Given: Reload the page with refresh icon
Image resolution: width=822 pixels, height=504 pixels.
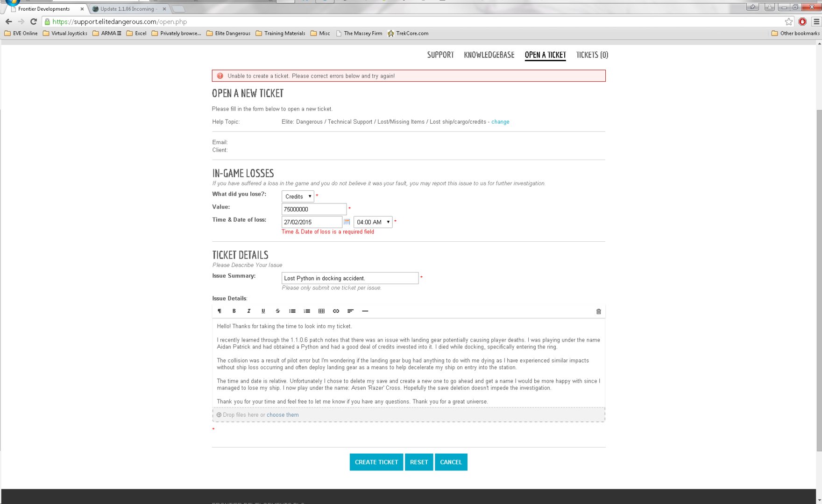Looking at the screenshot, I should [x=34, y=21].
